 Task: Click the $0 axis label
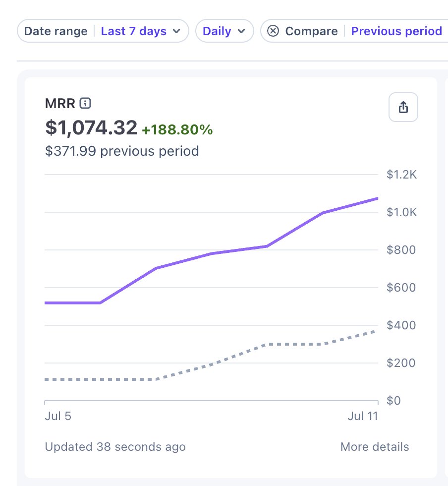pyautogui.click(x=393, y=401)
